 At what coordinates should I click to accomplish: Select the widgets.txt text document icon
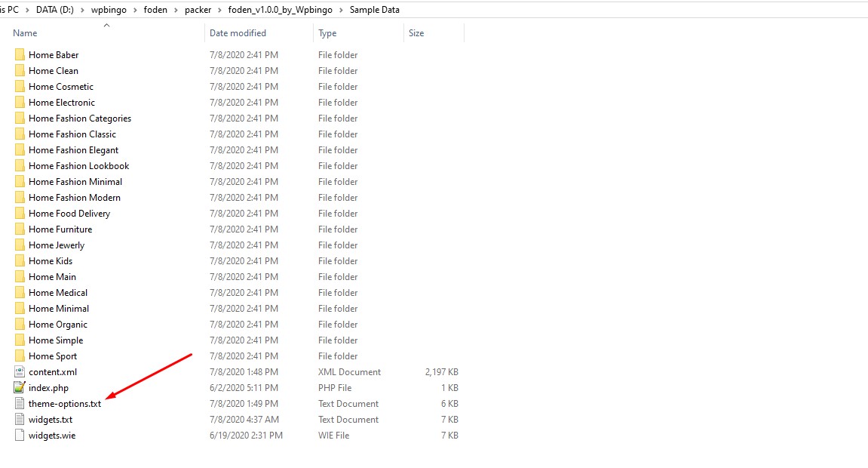tap(20, 420)
